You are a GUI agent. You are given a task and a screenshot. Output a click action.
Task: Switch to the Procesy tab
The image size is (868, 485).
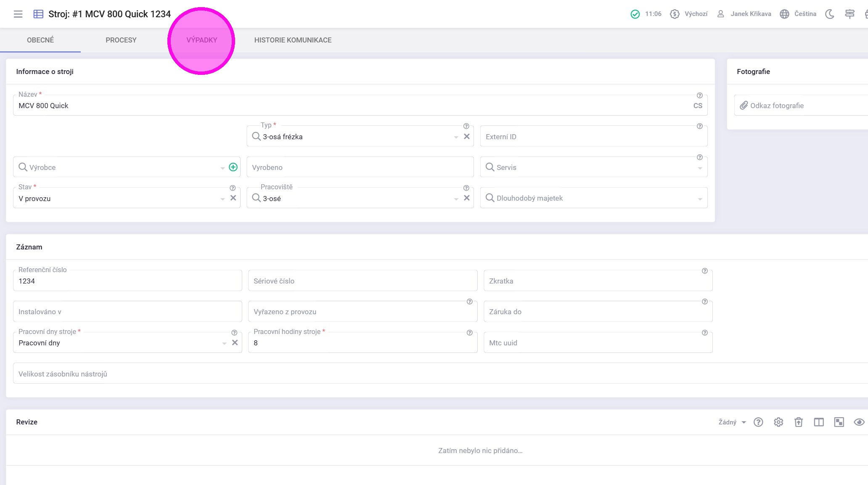tap(121, 40)
